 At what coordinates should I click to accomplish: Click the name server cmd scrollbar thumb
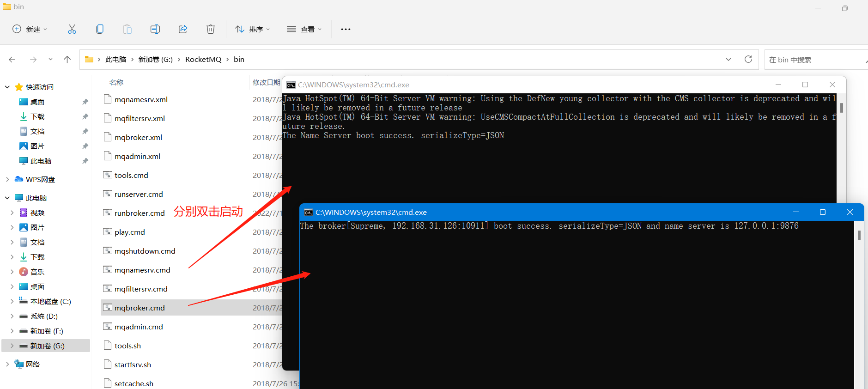(x=841, y=108)
